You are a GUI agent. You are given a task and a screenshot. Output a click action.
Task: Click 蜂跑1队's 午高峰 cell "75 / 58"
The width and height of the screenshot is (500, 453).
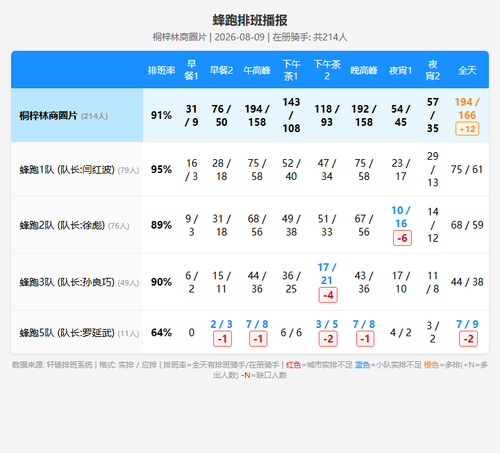(x=257, y=169)
